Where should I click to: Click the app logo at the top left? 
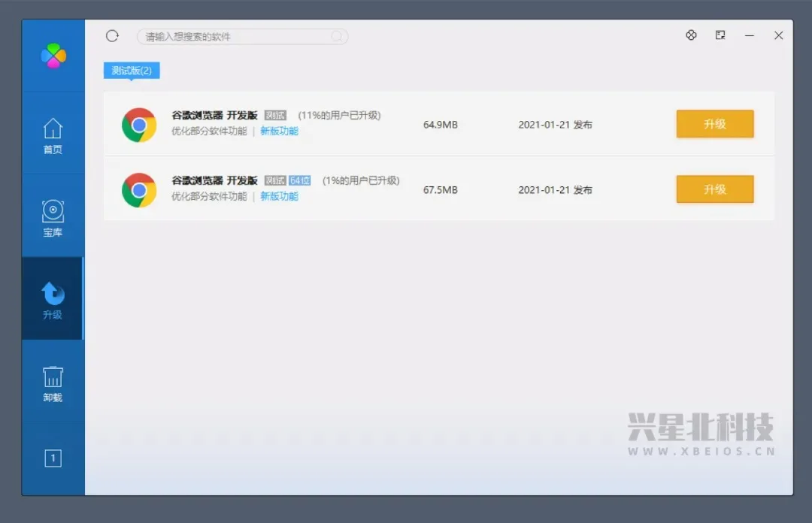(52, 56)
